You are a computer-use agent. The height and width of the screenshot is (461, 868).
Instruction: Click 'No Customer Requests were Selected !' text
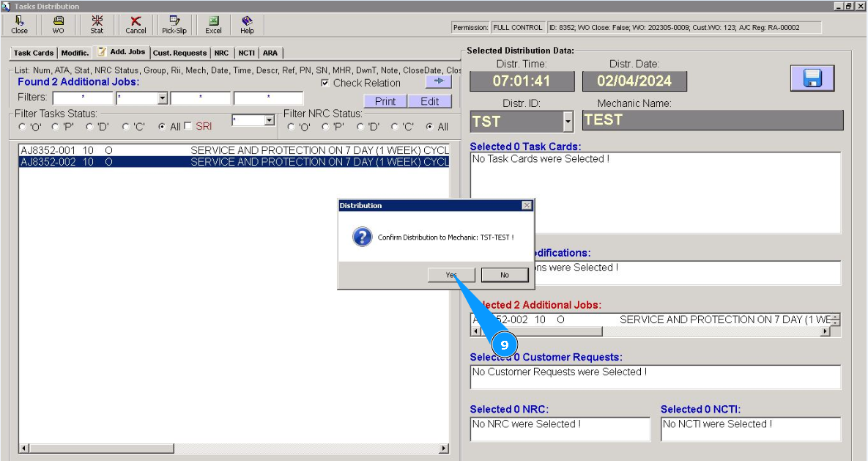click(x=559, y=372)
